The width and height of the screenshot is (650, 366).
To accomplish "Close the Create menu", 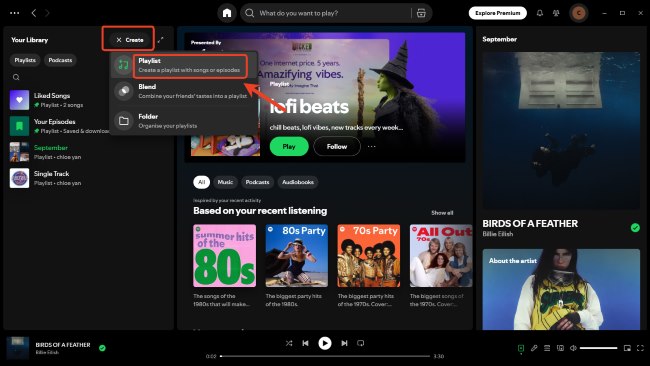I will tap(129, 40).
